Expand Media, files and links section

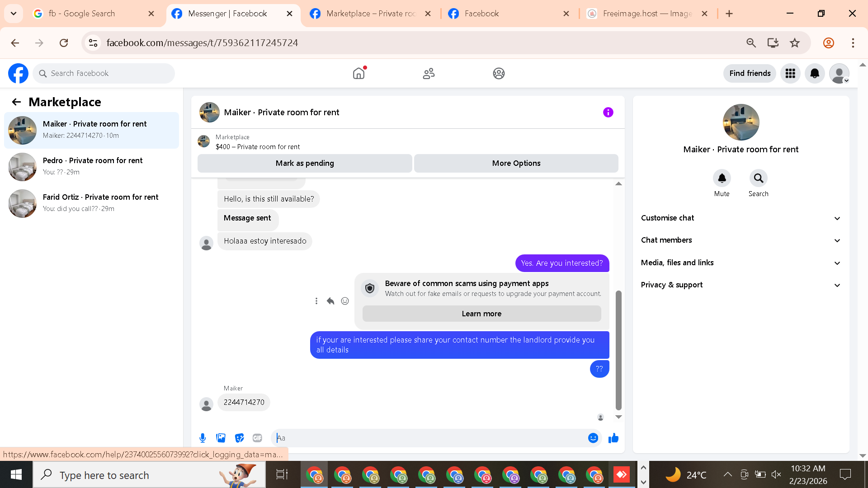click(741, 263)
